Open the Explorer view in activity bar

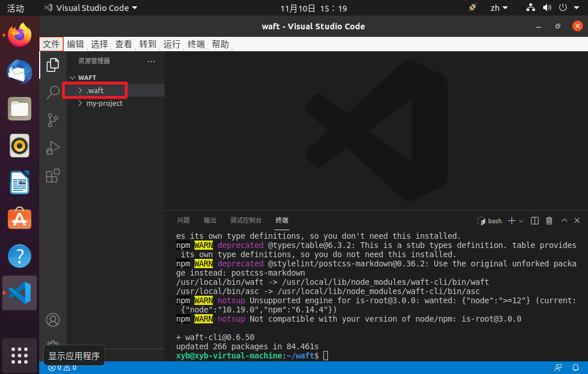point(52,65)
